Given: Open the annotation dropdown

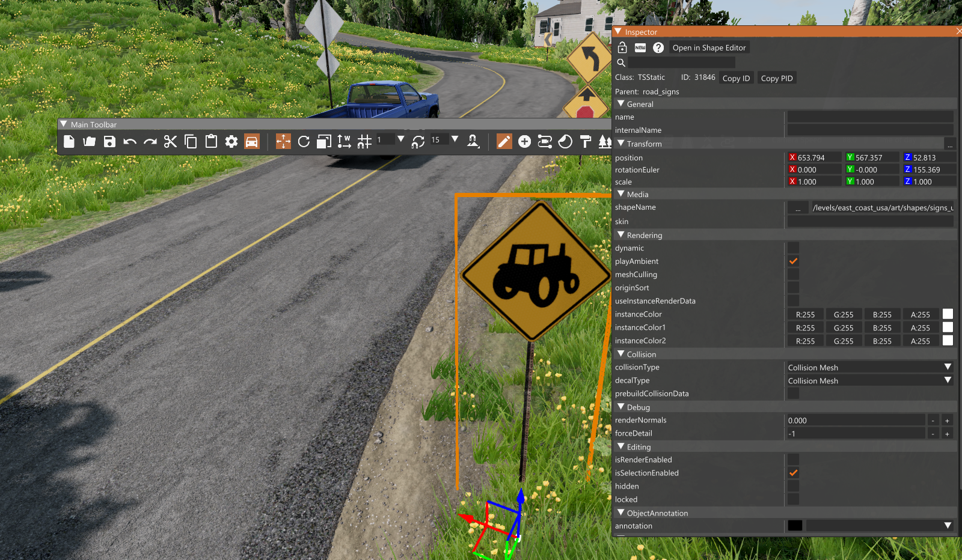Looking at the screenshot, I should tap(880, 526).
